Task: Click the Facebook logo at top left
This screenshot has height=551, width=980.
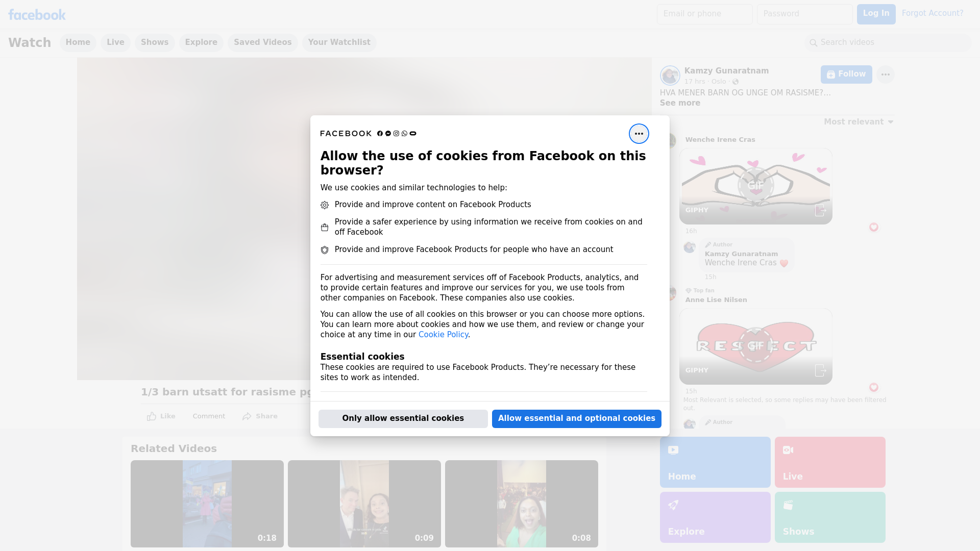Action: pos(37,15)
